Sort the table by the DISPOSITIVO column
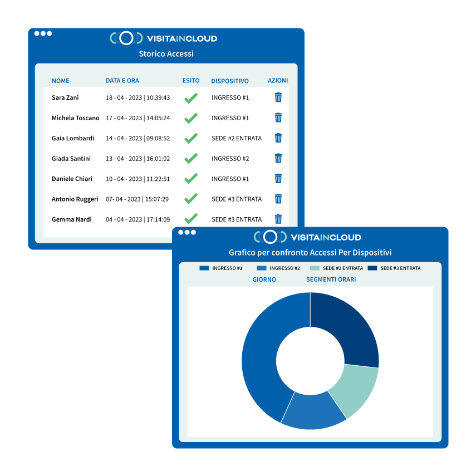Screen dimensions: 476x476 click(x=230, y=81)
